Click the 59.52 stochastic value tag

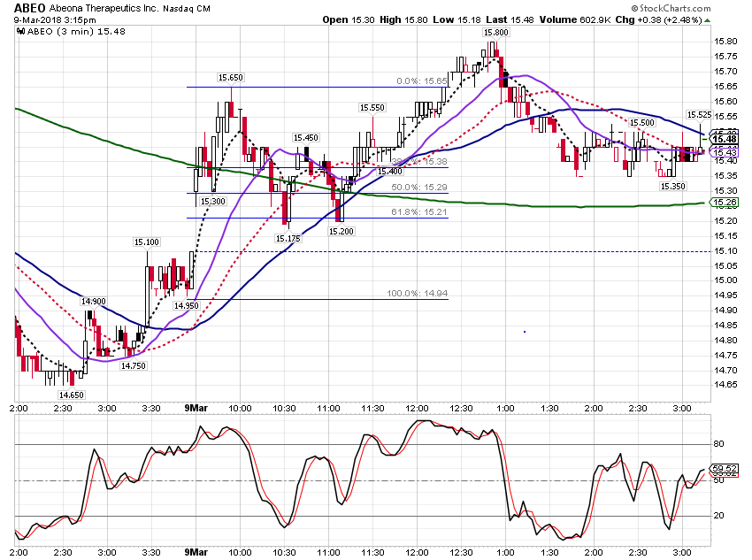click(725, 468)
